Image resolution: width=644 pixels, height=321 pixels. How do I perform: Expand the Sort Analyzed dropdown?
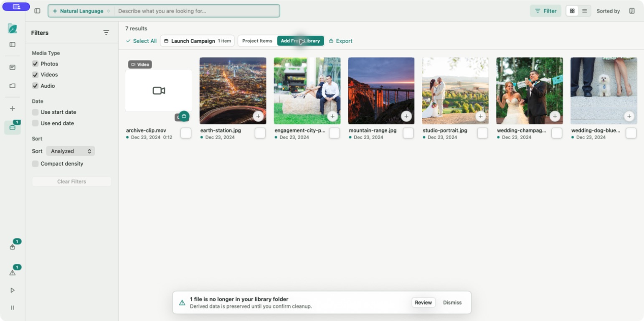[71, 151]
